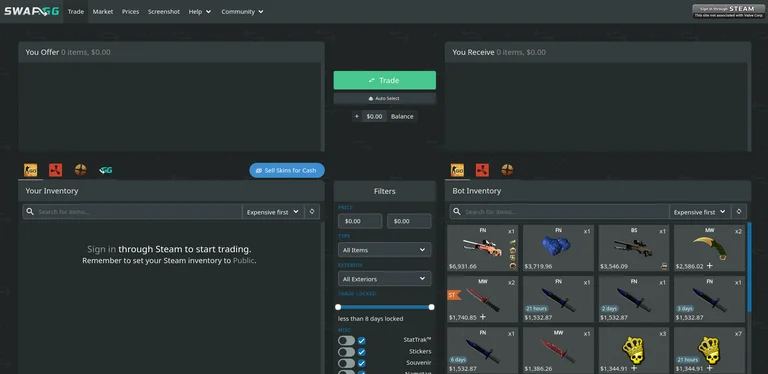Screen dimensions: 768x374
Task: Select Team Fortress 2 tab in Your Inventory
Action: point(80,170)
